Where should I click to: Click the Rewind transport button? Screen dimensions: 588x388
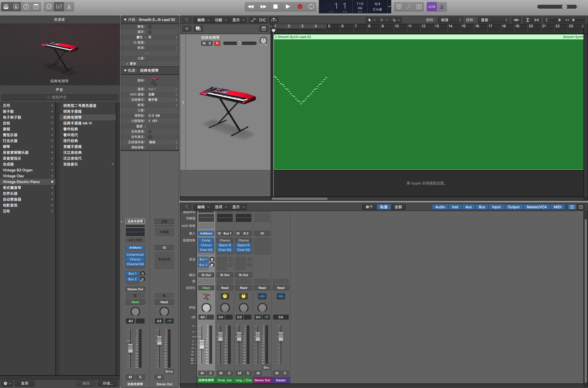click(251, 7)
